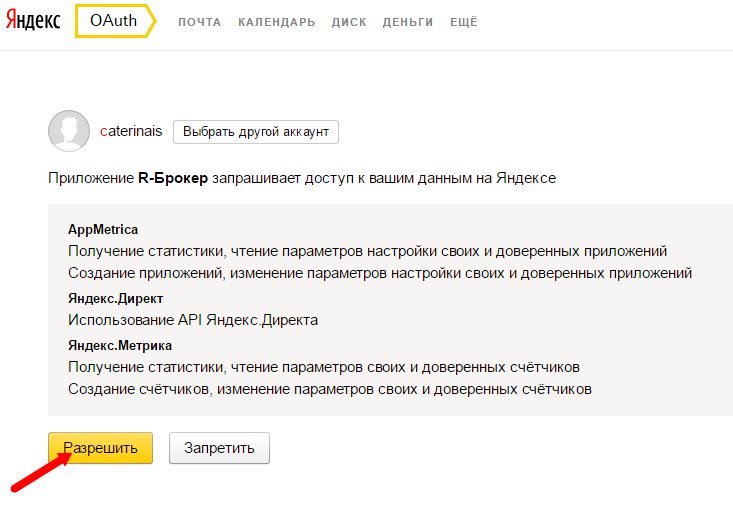Viewport: 733px width, 514px height.
Task: Click the R-Брокер application name
Action: pos(173,178)
